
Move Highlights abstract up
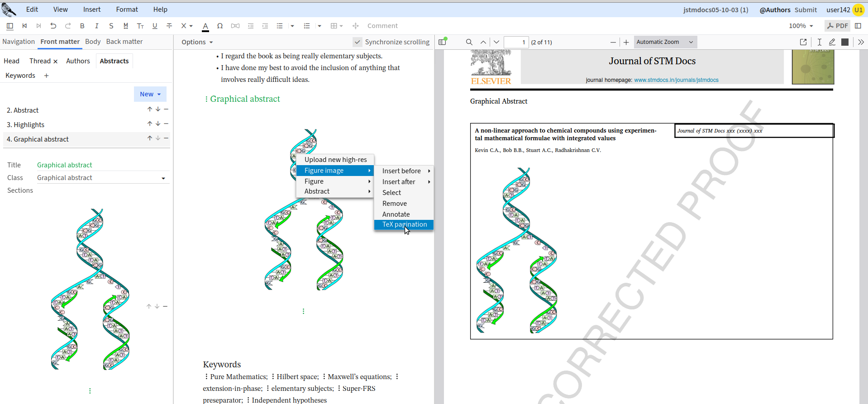(149, 124)
